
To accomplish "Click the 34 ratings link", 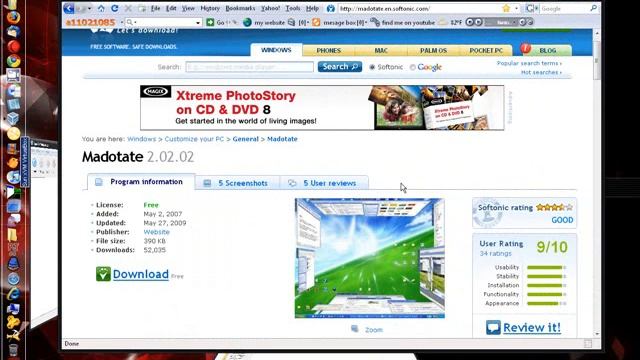I will pos(495,253).
